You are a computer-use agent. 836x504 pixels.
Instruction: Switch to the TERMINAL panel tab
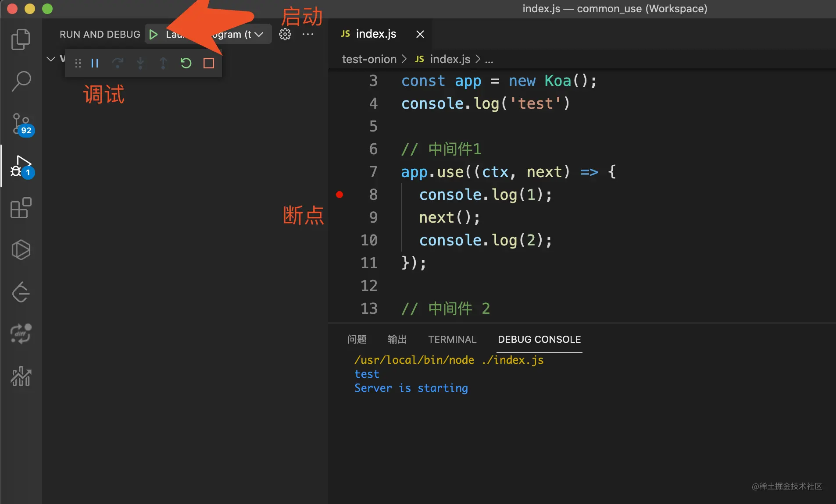452,339
